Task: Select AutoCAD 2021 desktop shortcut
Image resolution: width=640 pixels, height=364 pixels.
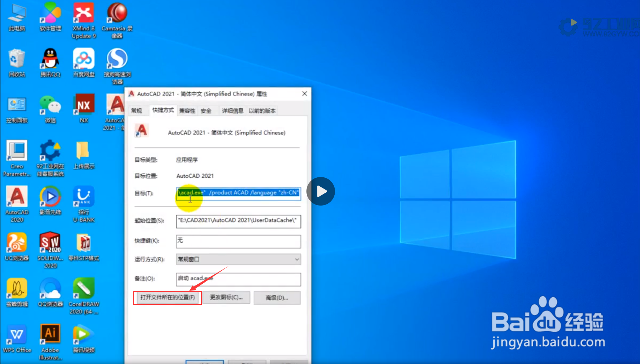Action: click(115, 112)
